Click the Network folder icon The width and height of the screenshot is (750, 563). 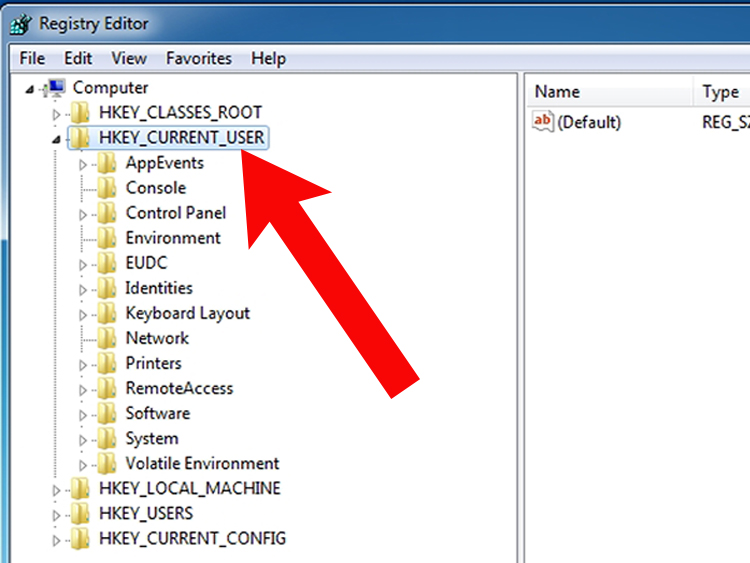click(x=107, y=338)
